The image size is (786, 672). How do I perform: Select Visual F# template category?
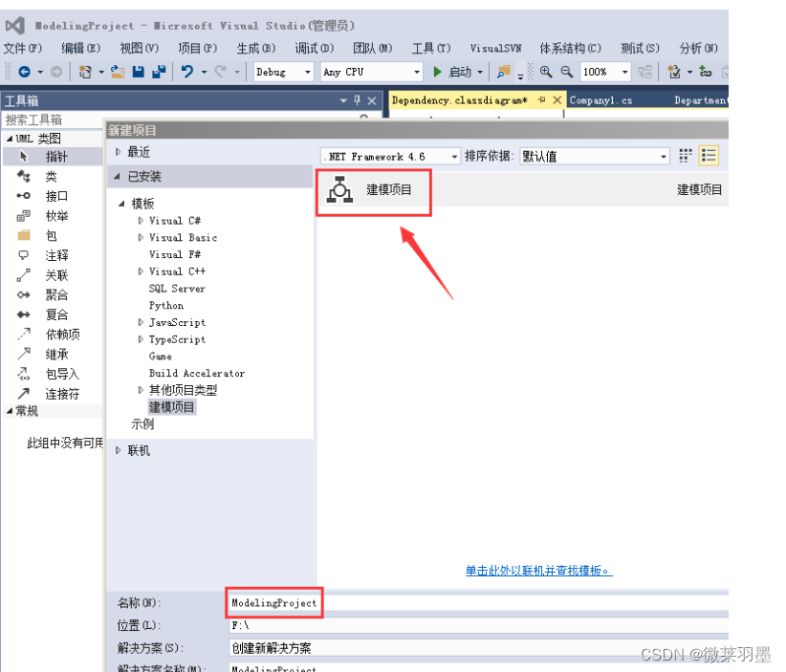[x=174, y=254]
